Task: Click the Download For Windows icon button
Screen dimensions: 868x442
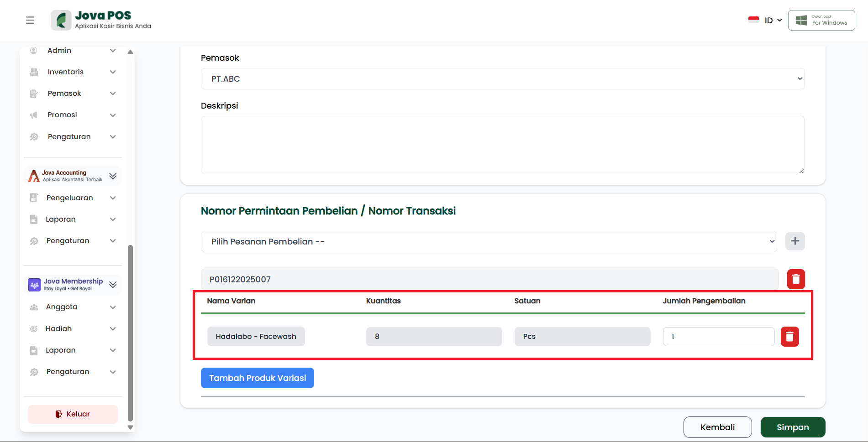Action: click(821, 20)
